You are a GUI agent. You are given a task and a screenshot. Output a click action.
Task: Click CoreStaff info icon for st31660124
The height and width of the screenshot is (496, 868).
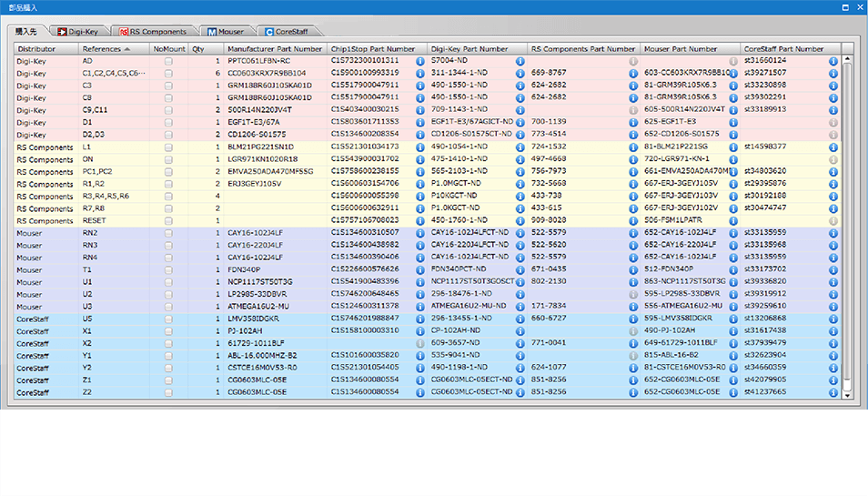[833, 62]
